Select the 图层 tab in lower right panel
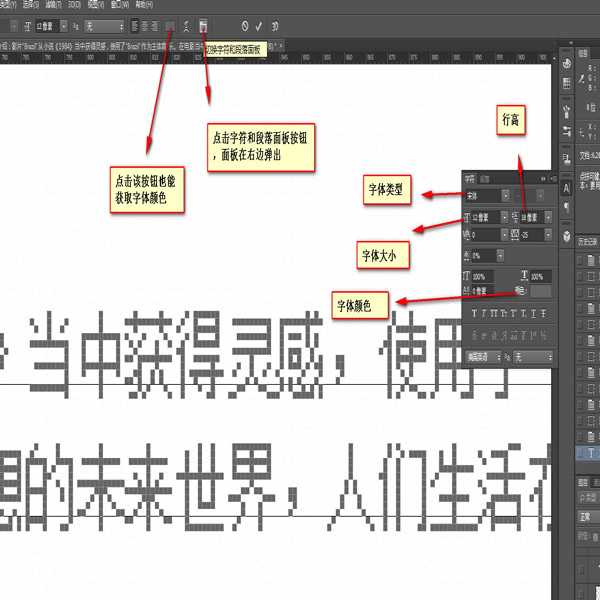 pyautogui.click(x=583, y=483)
